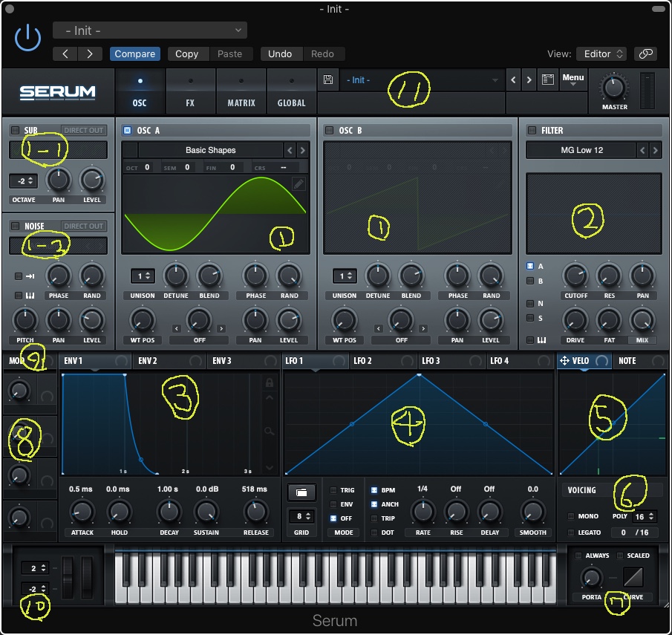This screenshot has height=635, width=672.
Task: Click previous warp mode arrow in OSC A
Action: [x=177, y=328]
